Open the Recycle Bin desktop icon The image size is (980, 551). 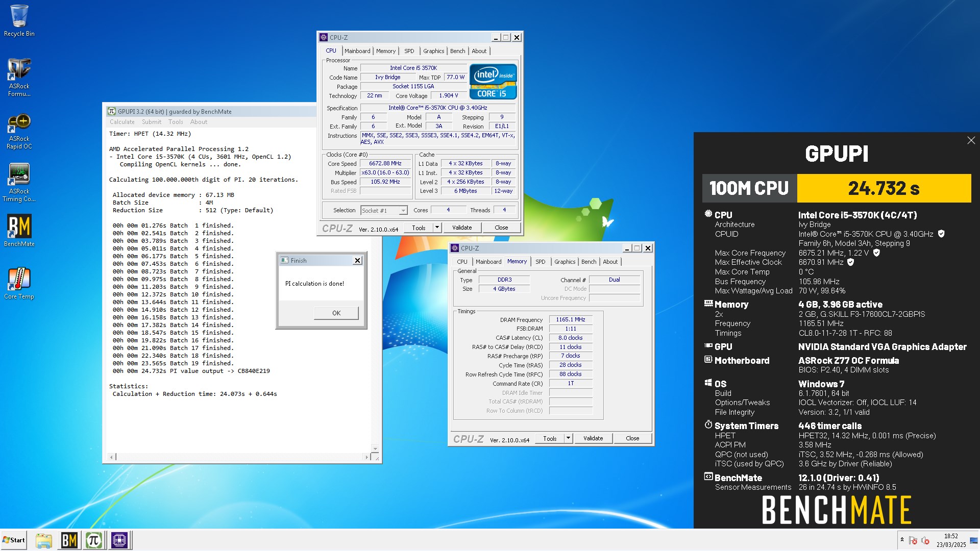click(19, 20)
